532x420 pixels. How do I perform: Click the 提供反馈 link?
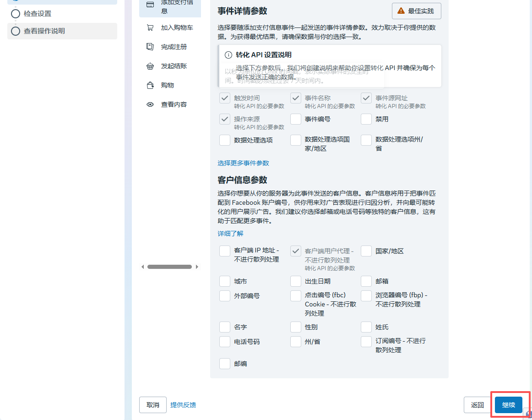click(183, 405)
